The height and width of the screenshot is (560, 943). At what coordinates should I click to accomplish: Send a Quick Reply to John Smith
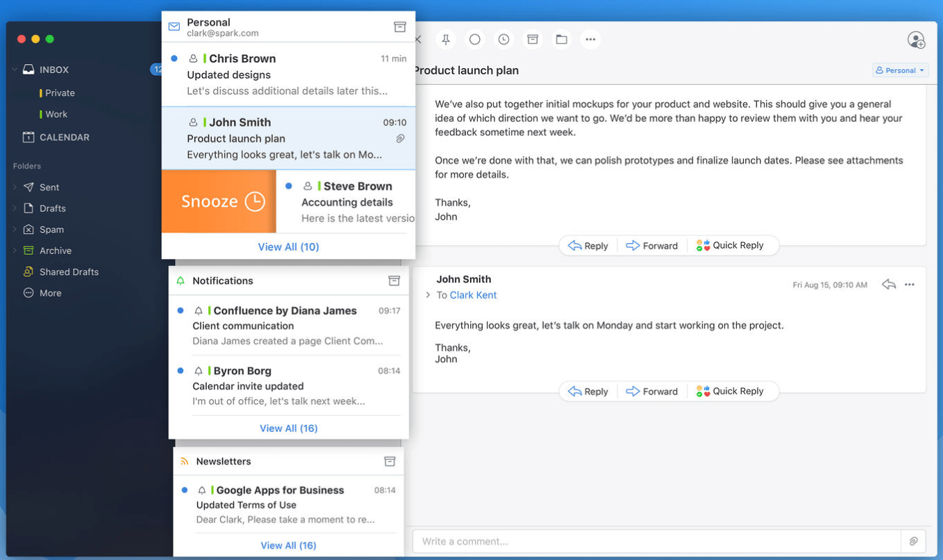click(x=733, y=391)
